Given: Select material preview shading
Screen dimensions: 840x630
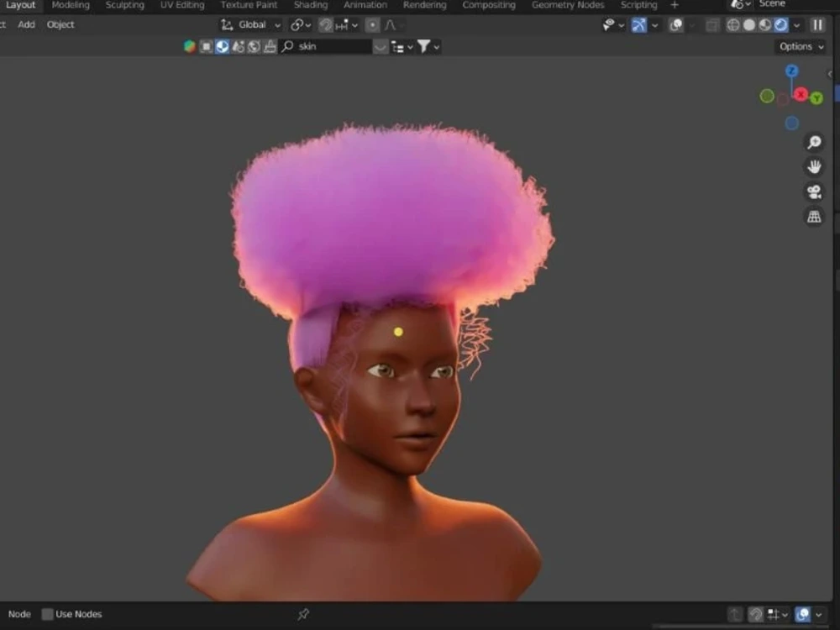Looking at the screenshot, I should tap(765, 24).
